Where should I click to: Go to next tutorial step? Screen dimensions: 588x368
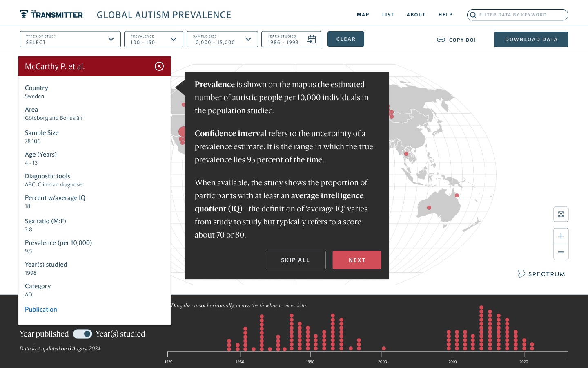(x=357, y=260)
